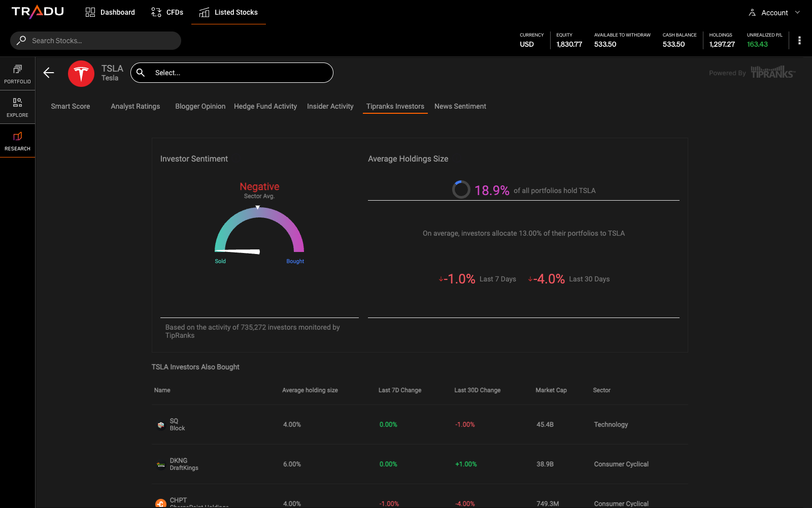Viewport: 812px width, 508px height.
Task: Click the Available to Withdraw value
Action: tap(605, 44)
